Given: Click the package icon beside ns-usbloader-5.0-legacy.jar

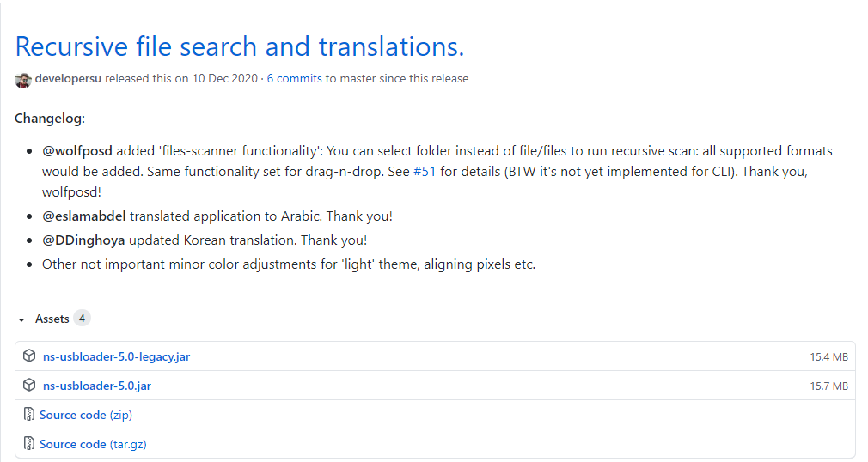Looking at the screenshot, I should pos(29,356).
